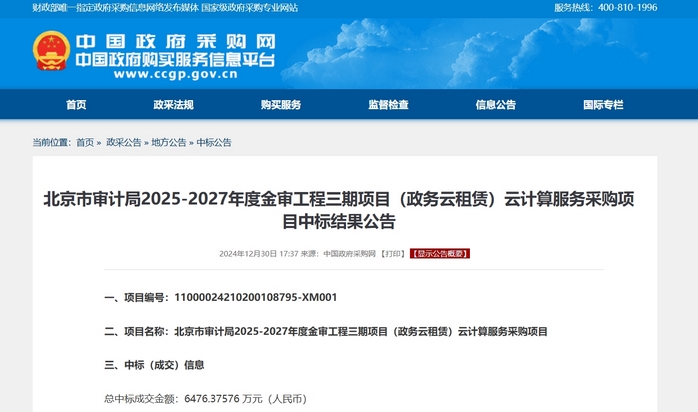
Task: Click the 中国政府购买服务信息平台 subtitle text
Action: (x=175, y=58)
